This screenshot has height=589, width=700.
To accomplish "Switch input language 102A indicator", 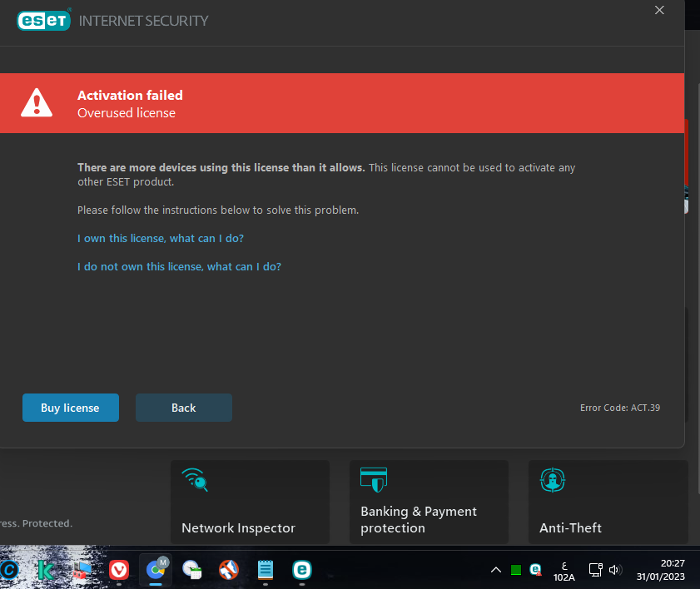I will pos(563,572).
